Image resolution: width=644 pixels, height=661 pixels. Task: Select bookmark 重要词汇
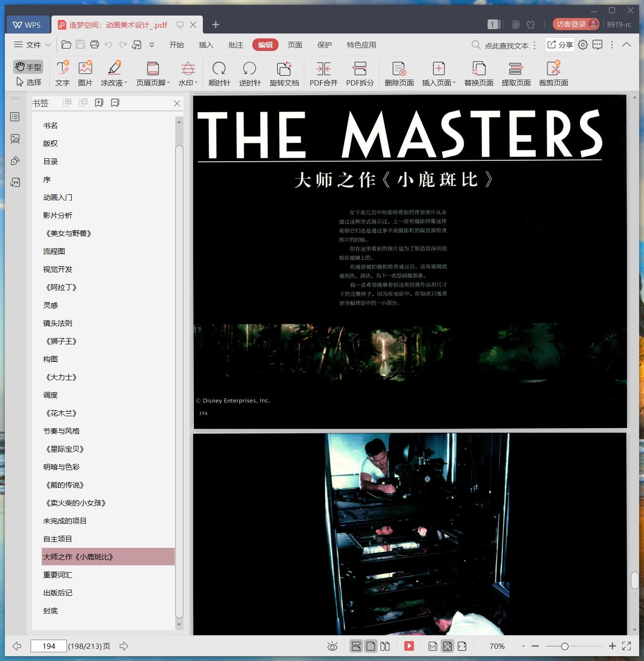coord(58,575)
